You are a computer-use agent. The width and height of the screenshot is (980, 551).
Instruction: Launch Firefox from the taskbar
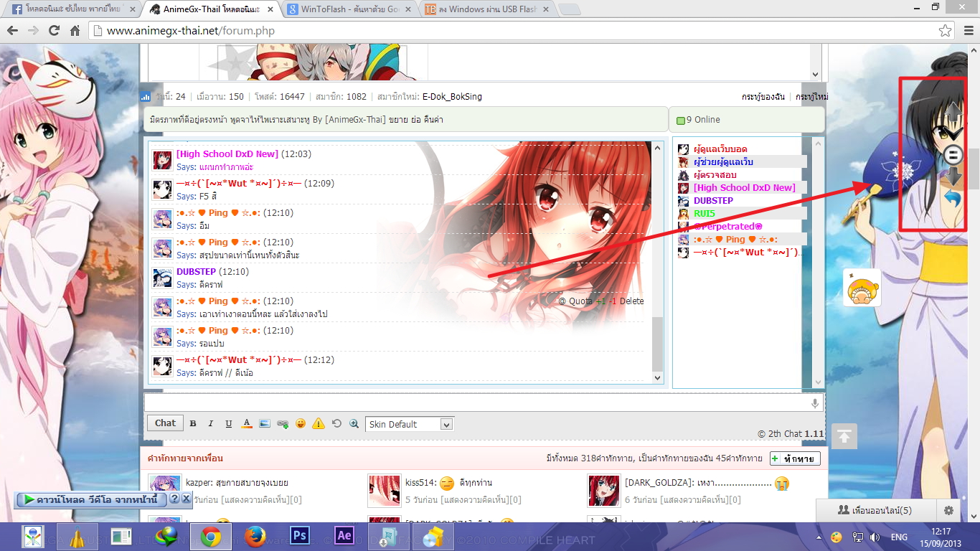point(255,536)
